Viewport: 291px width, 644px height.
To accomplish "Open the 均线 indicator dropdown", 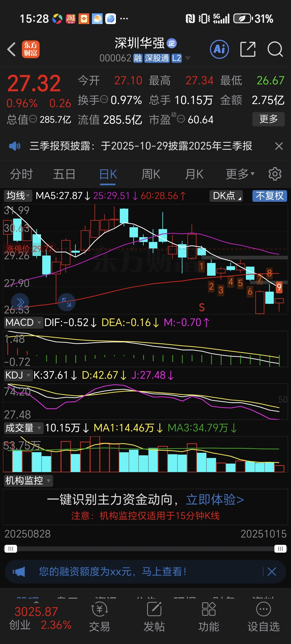I will 18,196.
